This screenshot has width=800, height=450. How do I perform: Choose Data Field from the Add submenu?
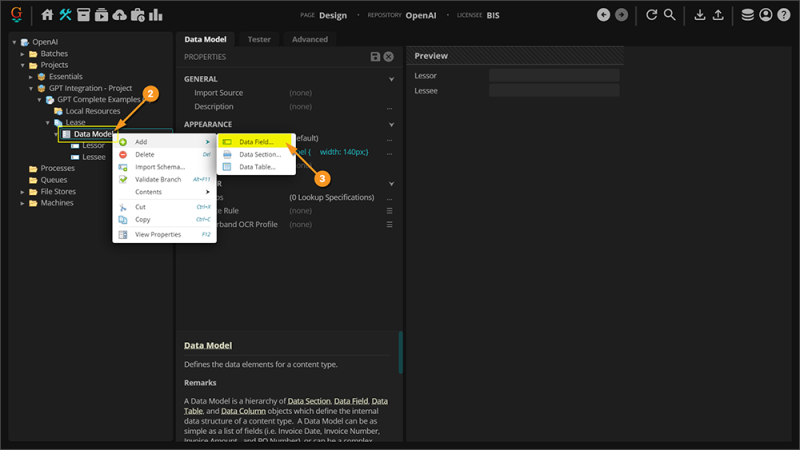(x=256, y=142)
